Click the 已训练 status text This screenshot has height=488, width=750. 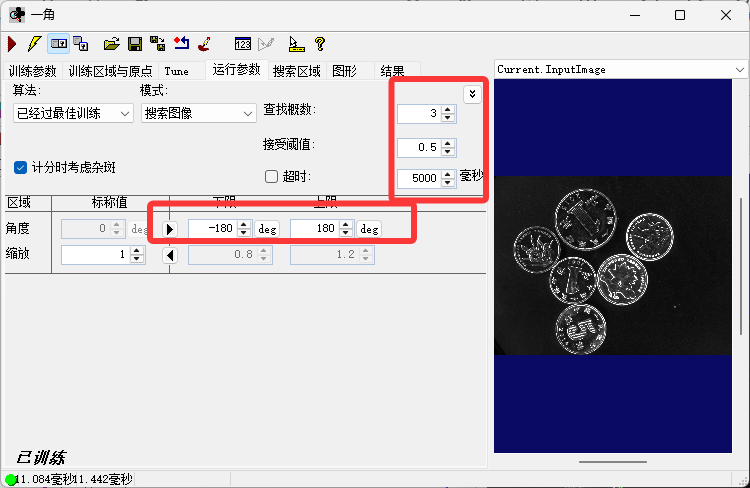(41, 458)
